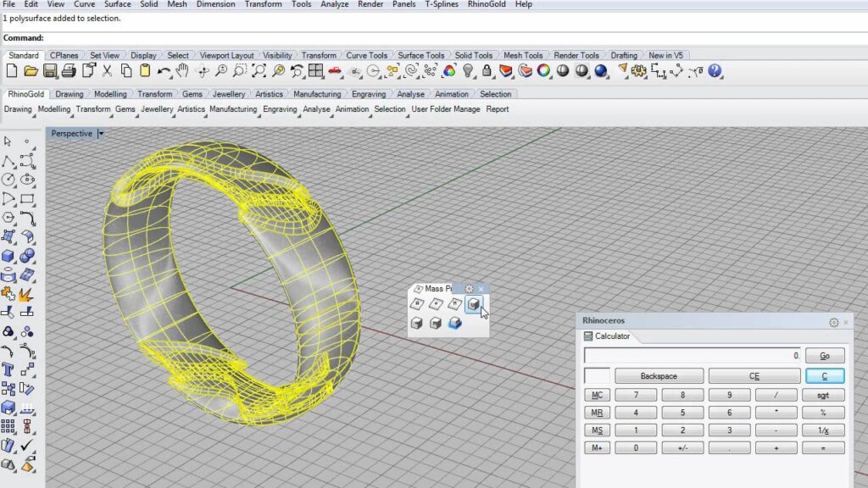The image size is (868, 488).
Task: Click the color wheel icon in toolbar
Action: pos(543,71)
